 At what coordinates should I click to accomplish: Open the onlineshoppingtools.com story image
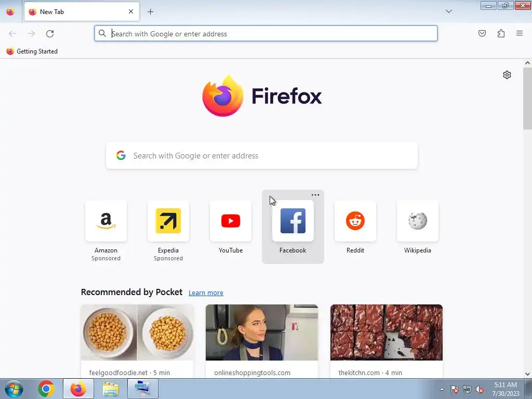(x=262, y=332)
